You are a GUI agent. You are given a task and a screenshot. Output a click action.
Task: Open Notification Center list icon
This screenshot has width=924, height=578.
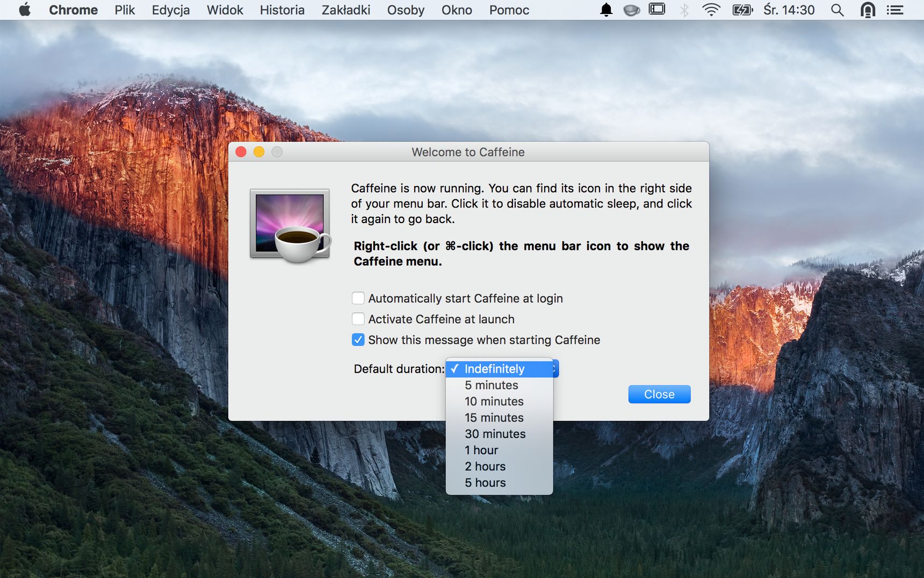[894, 10]
